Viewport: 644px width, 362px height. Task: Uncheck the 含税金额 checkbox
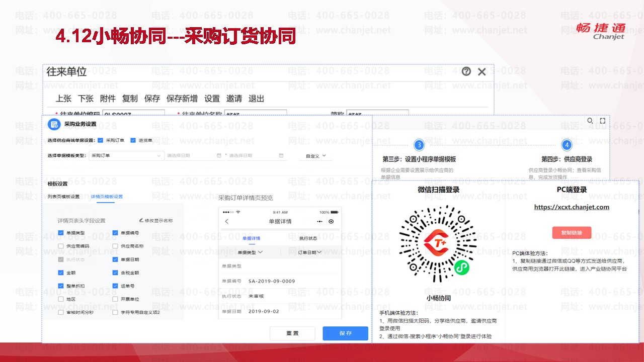point(115,273)
